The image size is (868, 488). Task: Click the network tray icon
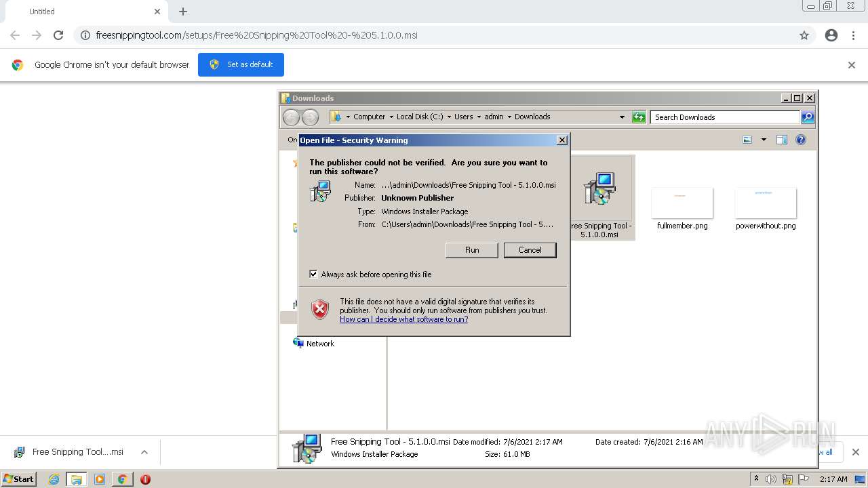coord(787,479)
